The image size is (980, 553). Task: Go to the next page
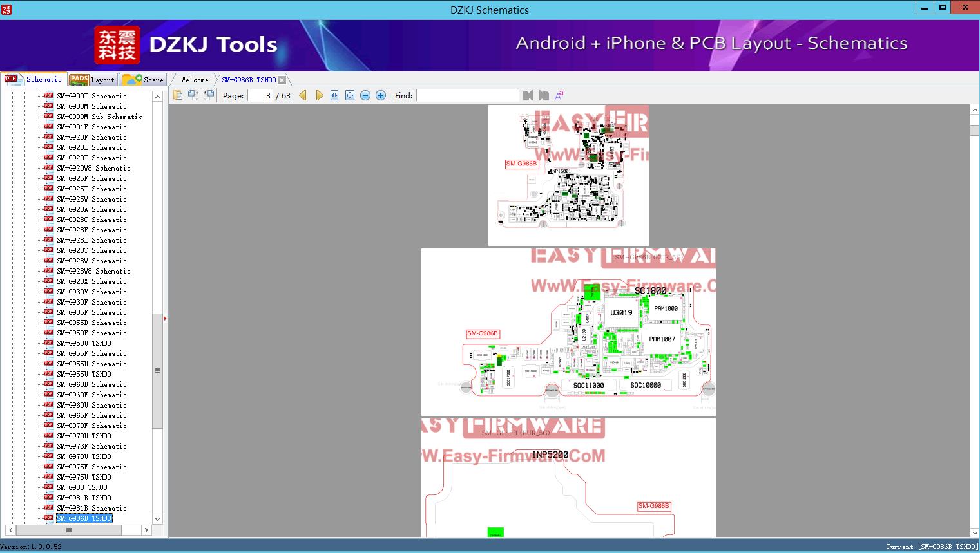(x=319, y=95)
